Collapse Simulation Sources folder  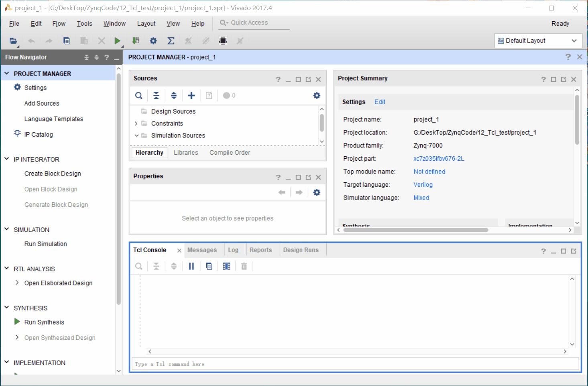pyautogui.click(x=136, y=135)
